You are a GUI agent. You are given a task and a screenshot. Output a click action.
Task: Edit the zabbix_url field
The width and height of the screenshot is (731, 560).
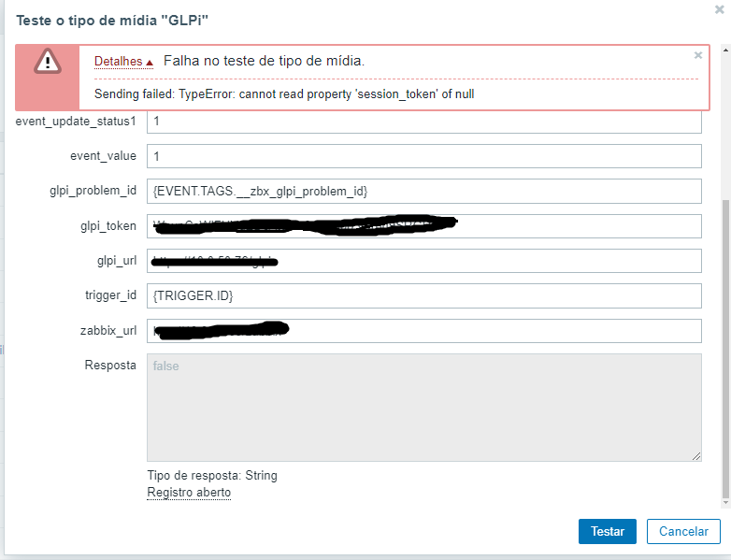(423, 331)
